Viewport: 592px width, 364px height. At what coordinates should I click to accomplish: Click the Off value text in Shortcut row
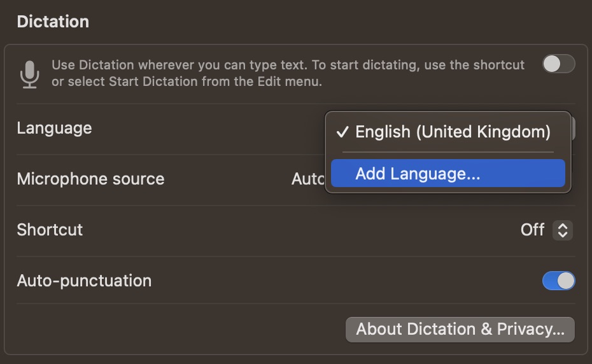(532, 230)
